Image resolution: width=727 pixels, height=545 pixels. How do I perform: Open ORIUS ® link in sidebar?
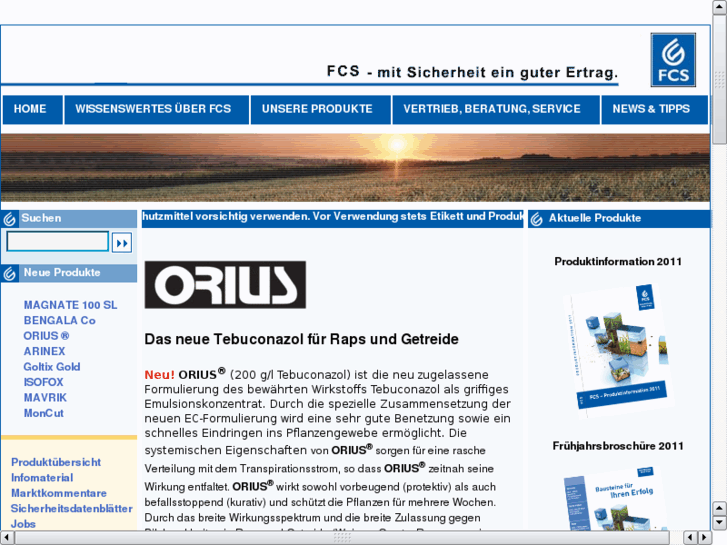pyautogui.click(x=46, y=336)
